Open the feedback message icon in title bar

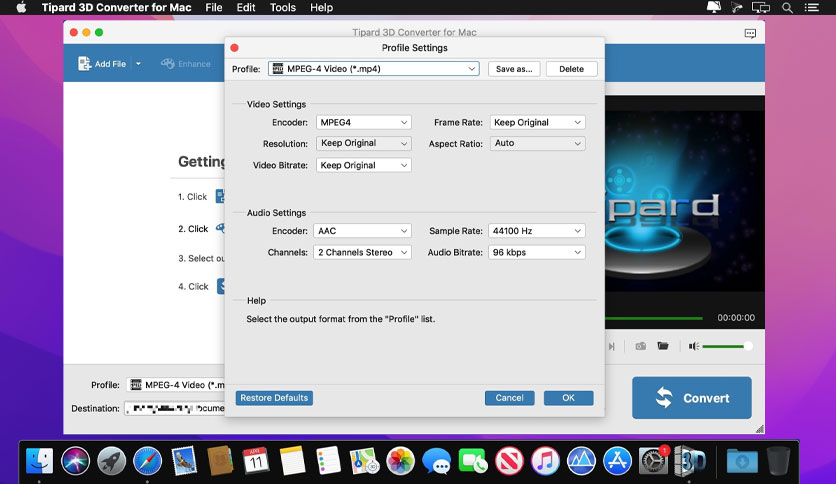750,33
